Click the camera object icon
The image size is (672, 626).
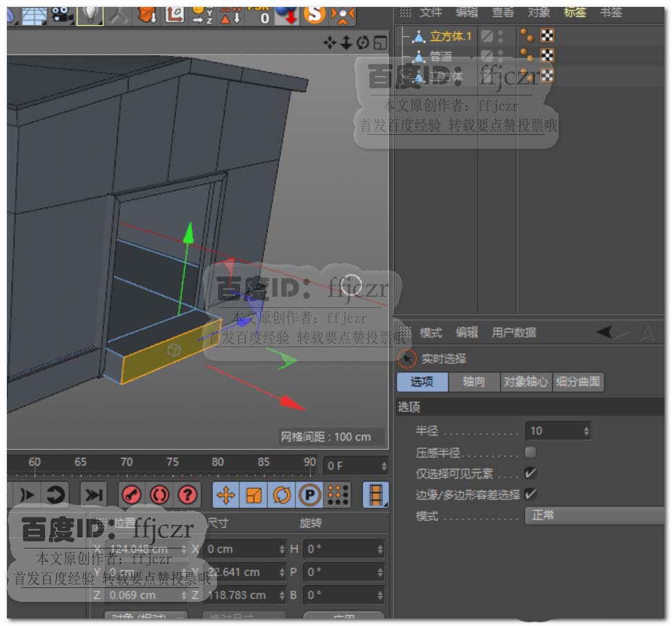click(x=62, y=15)
